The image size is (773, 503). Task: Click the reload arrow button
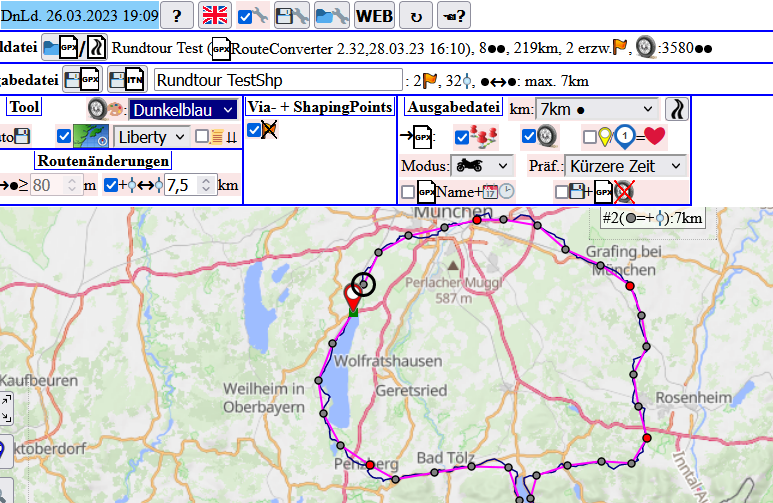(416, 15)
